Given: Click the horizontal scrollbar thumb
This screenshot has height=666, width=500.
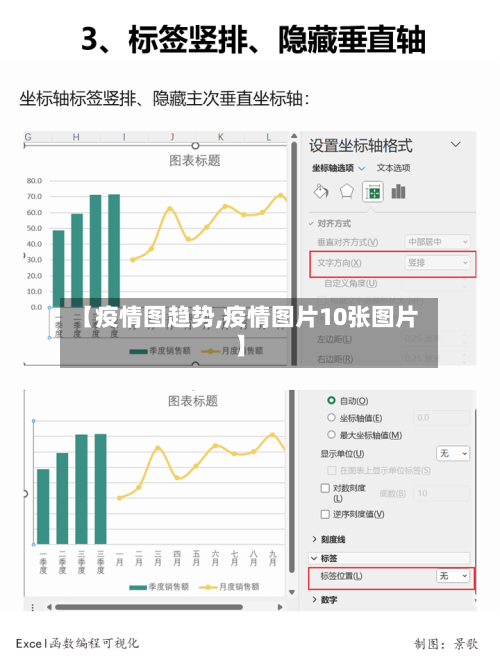Looking at the screenshot, I should [x=149, y=607].
